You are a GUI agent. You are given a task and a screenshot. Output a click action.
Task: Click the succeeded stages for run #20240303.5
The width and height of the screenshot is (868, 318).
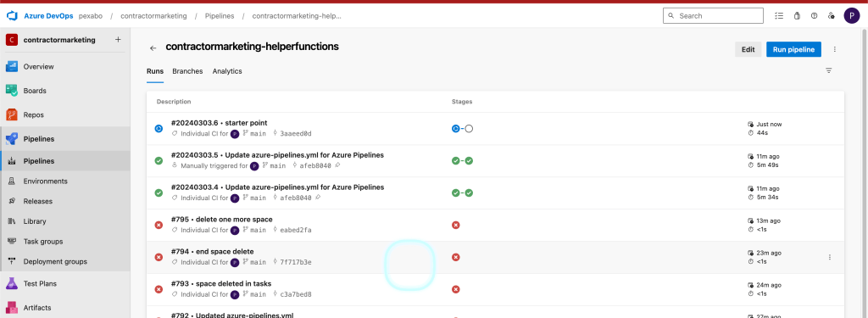pos(462,160)
